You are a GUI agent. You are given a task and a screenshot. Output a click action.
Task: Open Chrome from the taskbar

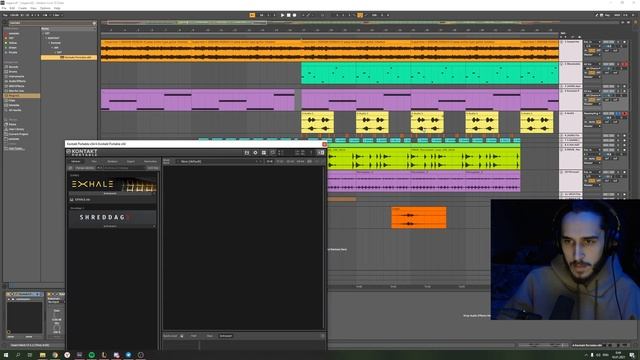(x=55, y=355)
